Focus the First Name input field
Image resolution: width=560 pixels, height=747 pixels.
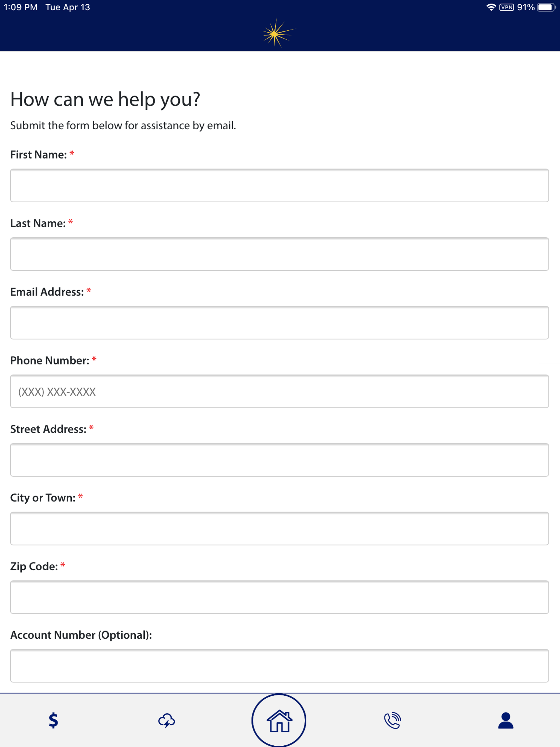279,185
